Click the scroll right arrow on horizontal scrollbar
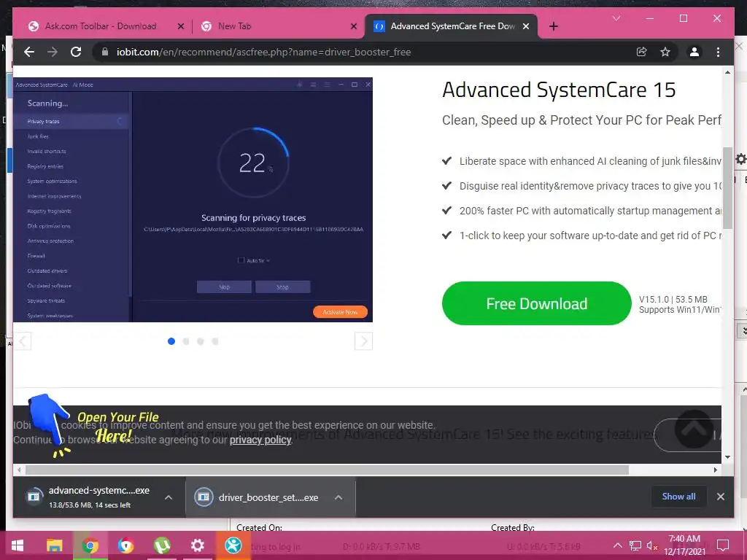Screen dimensions: 747x560 click(715, 470)
